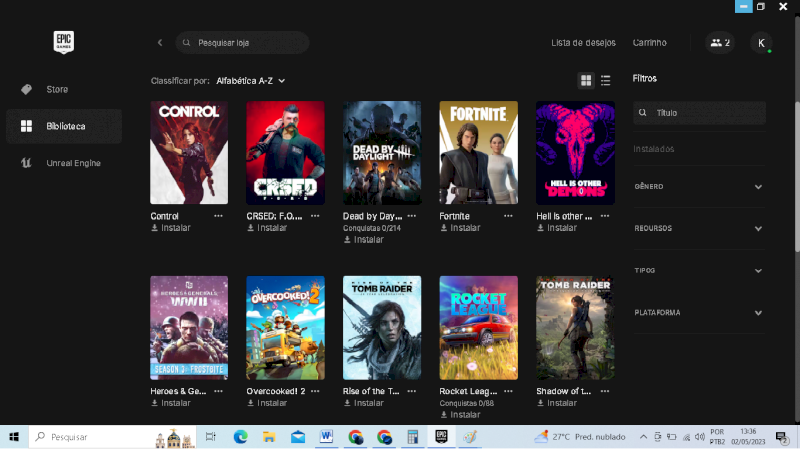
Task: Open options menu for Shadow of the Tomb Raider
Action: tap(605, 391)
